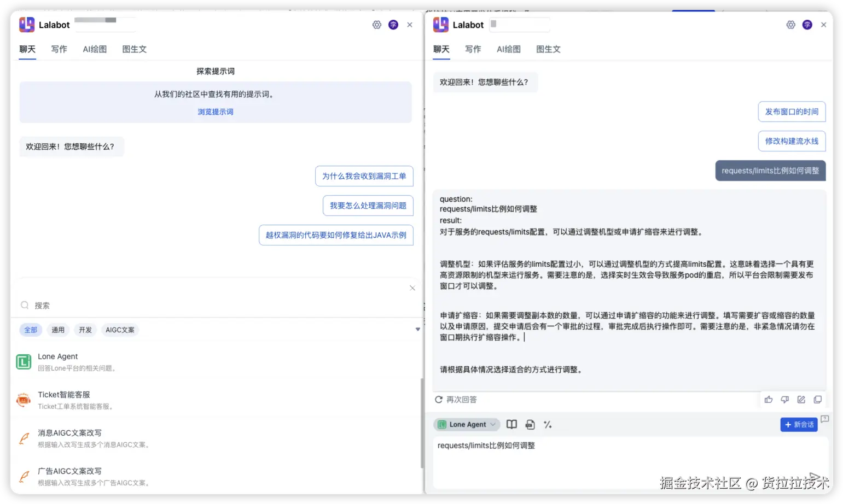Click suggestion 发布窗口的时间
Viewport: 843px width, 504px height.
click(792, 112)
